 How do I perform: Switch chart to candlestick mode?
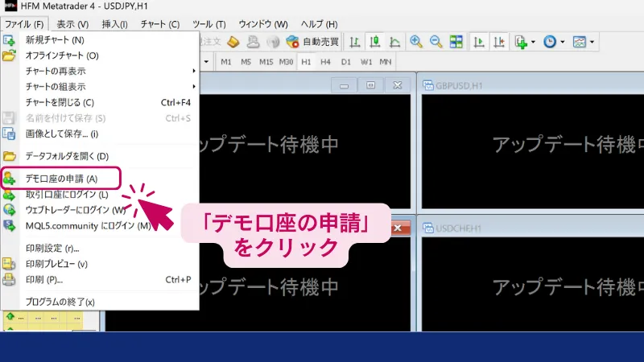click(x=374, y=42)
